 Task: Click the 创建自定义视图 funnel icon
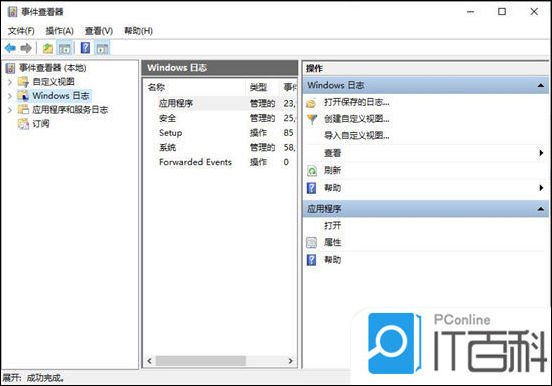coord(312,119)
